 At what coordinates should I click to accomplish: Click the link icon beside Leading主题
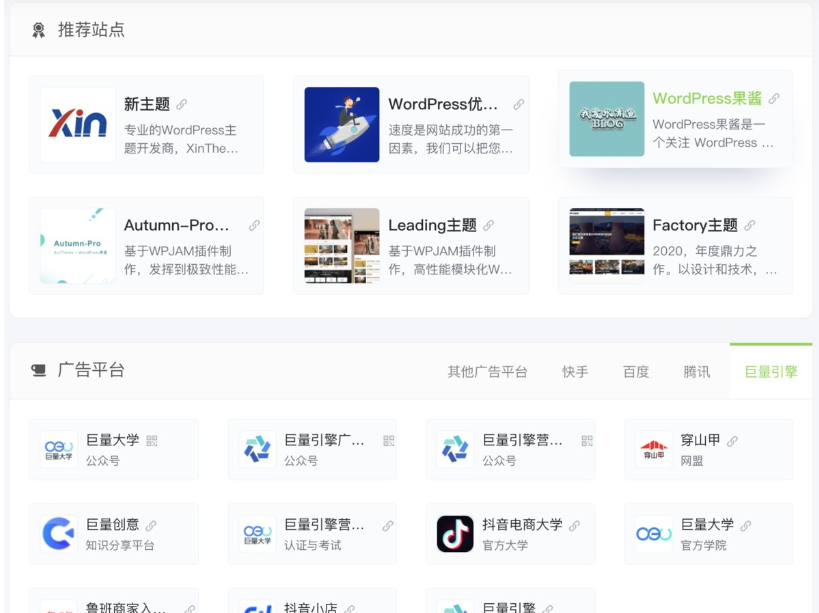tap(488, 225)
